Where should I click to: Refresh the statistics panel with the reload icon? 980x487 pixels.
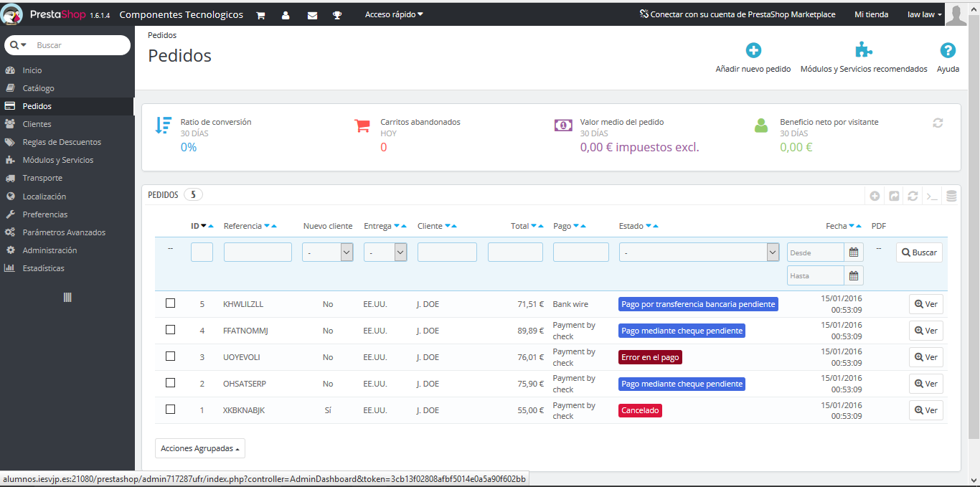[x=938, y=123]
